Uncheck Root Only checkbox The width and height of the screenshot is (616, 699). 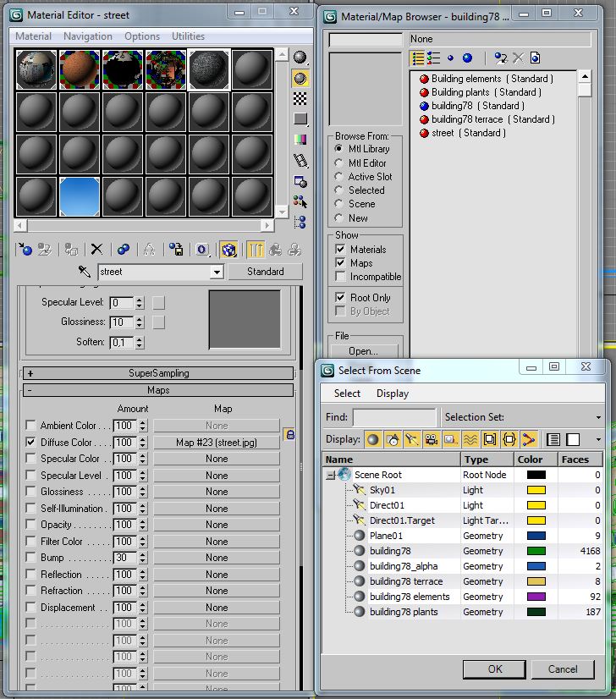pyautogui.click(x=340, y=297)
